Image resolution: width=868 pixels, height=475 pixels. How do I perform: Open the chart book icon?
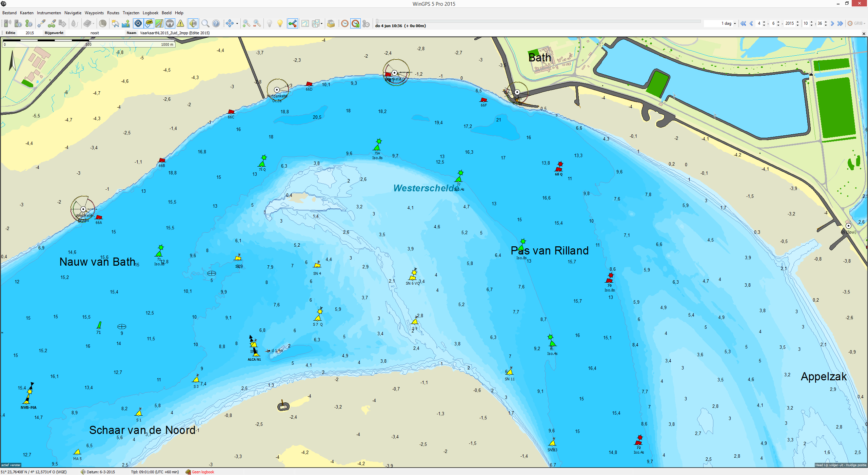(x=87, y=23)
